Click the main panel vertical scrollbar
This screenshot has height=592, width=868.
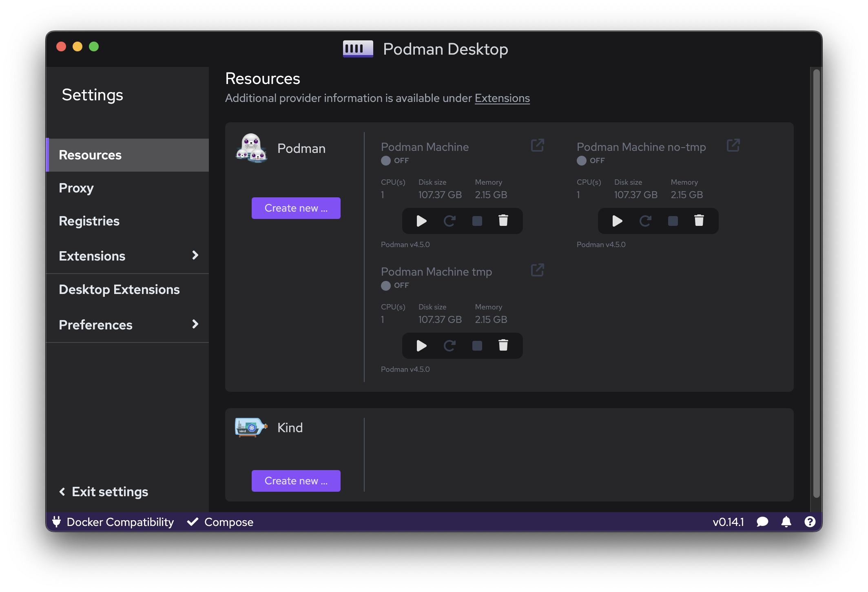point(816,283)
